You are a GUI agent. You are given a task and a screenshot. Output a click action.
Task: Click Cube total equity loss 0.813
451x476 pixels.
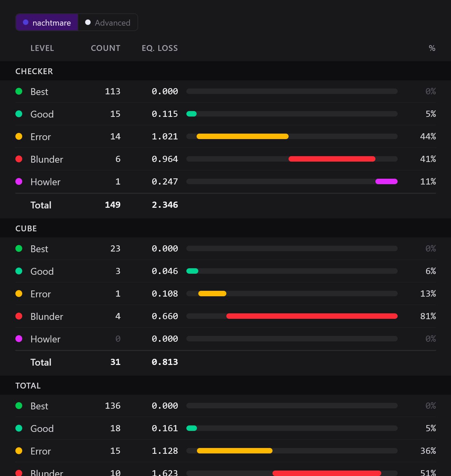pyautogui.click(x=165, y=362)
